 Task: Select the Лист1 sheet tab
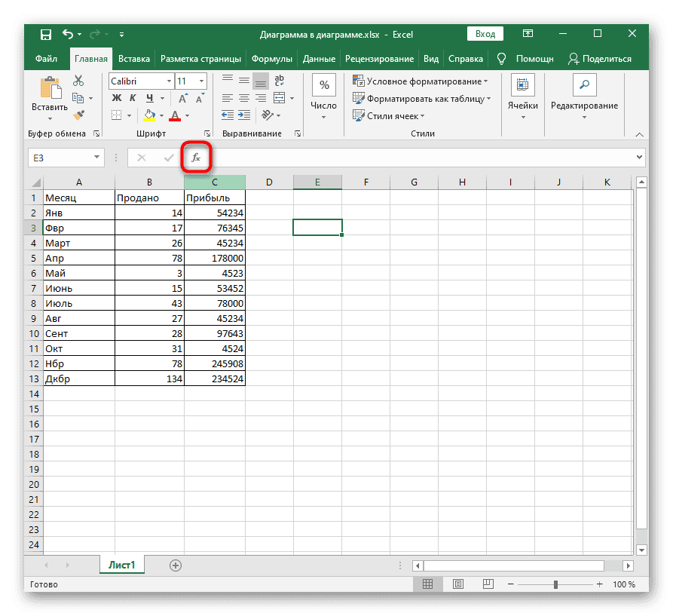(121, 563)
